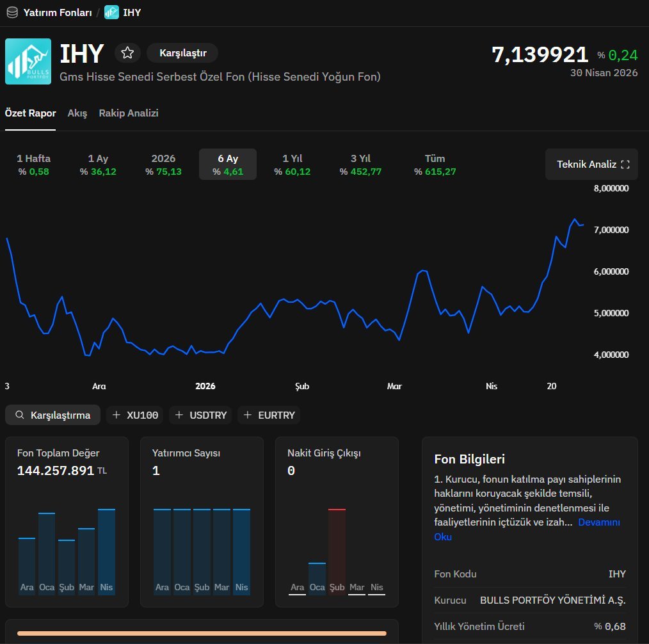Click the plus icon beside USDTRY

coord(179,415)
